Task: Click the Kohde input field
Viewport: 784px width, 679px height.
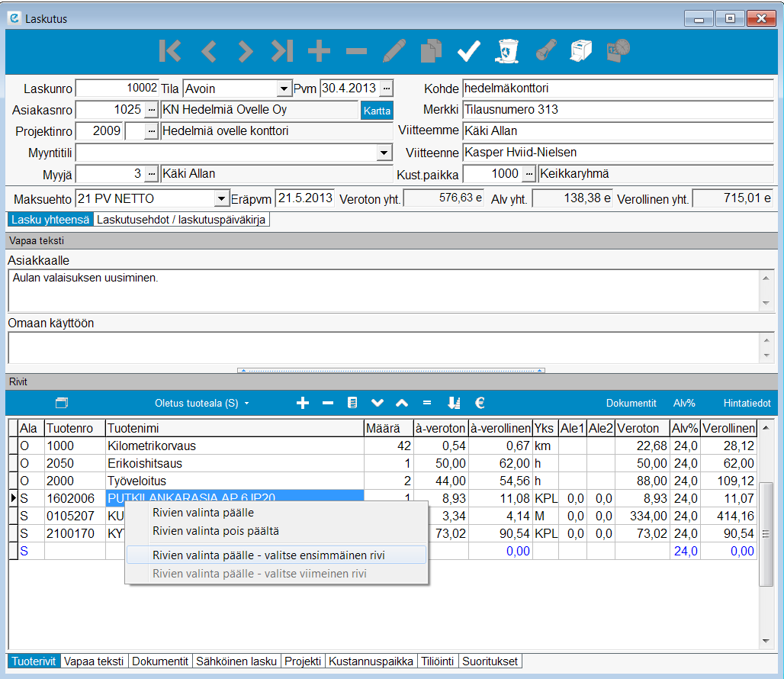Action: pyautogui.click(x=618, y=88)
